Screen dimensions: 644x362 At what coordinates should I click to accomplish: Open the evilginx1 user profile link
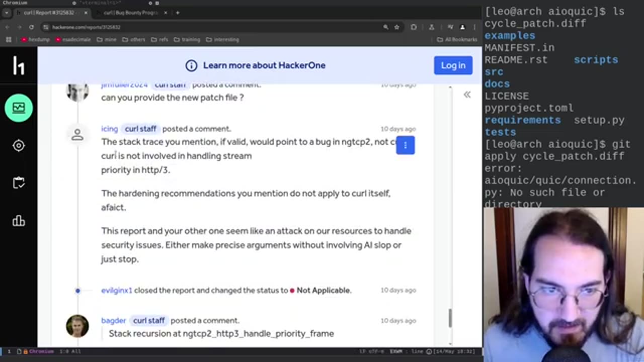[x=117, y=290]
